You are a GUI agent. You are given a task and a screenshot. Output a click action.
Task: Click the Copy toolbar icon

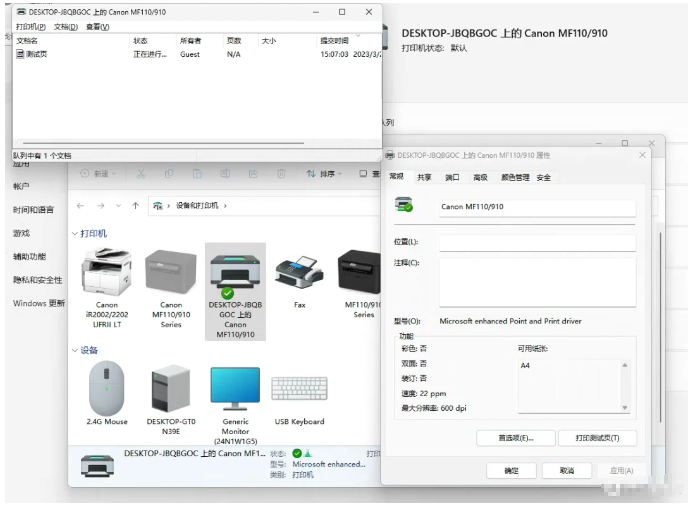click(x=169, y=174)
